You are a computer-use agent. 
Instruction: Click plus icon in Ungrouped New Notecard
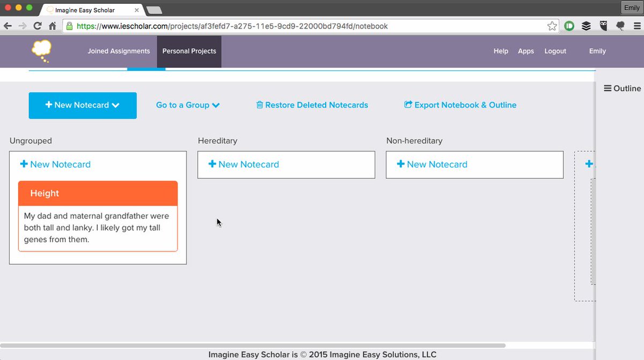tap(24, 164)
